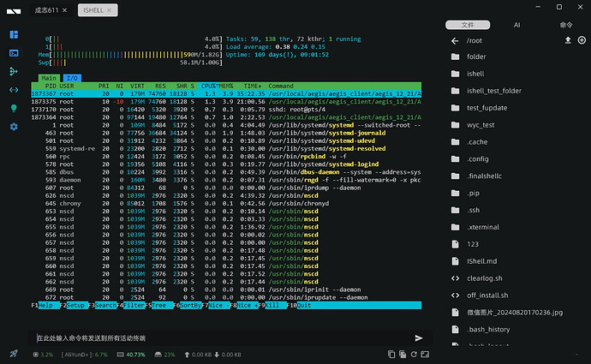Select htop Main tab
The width and height of the screenshot is (591, 364).
(49, 78)
